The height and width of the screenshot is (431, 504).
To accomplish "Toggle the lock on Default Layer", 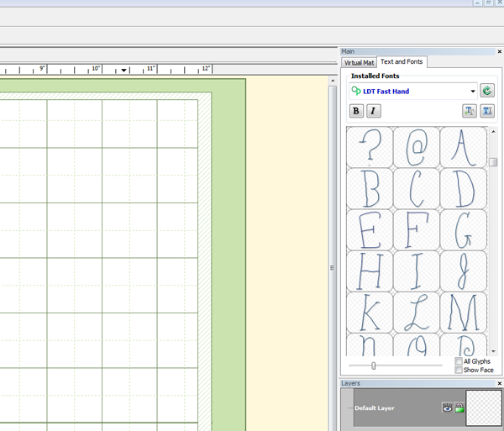I will (x=460, y=408).
